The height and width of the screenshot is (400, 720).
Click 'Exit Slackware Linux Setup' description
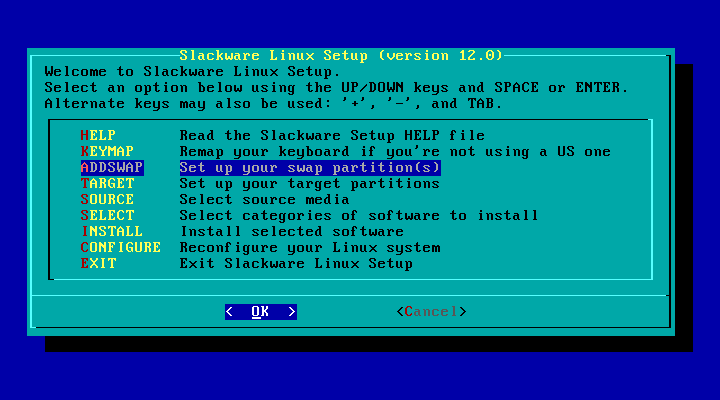tap(296, 264)
